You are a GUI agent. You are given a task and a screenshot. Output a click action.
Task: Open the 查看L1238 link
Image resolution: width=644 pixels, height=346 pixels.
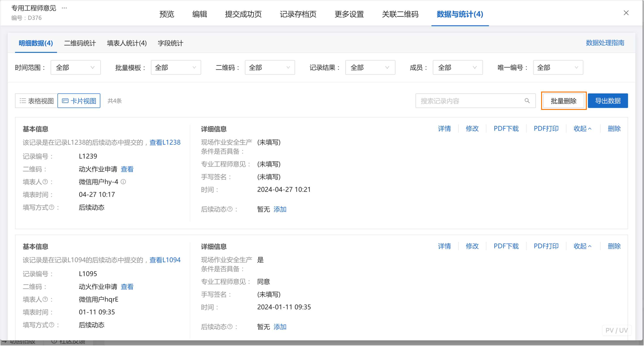pyautogui.click(x=165, y=142)
